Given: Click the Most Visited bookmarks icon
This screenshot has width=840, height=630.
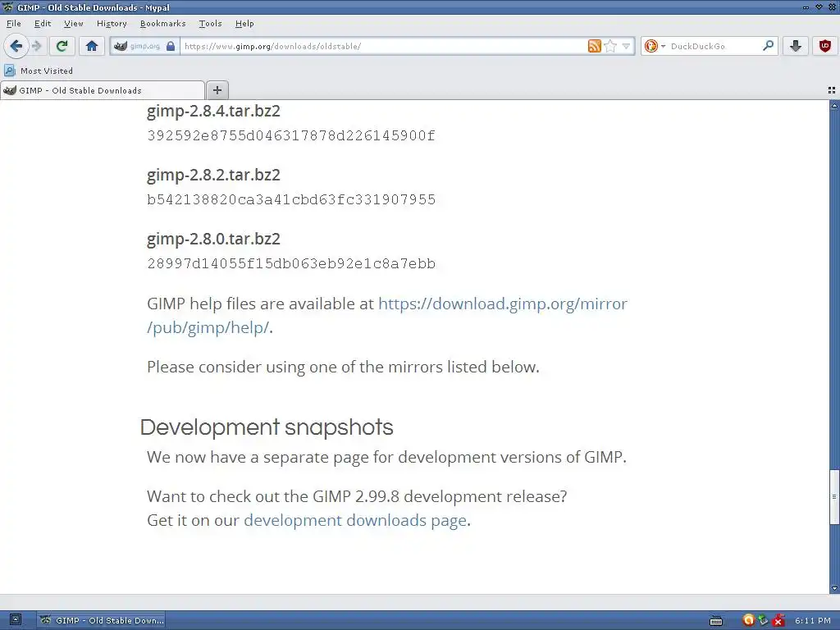Looking at the screenshot, I should click(x=10, y=71).
